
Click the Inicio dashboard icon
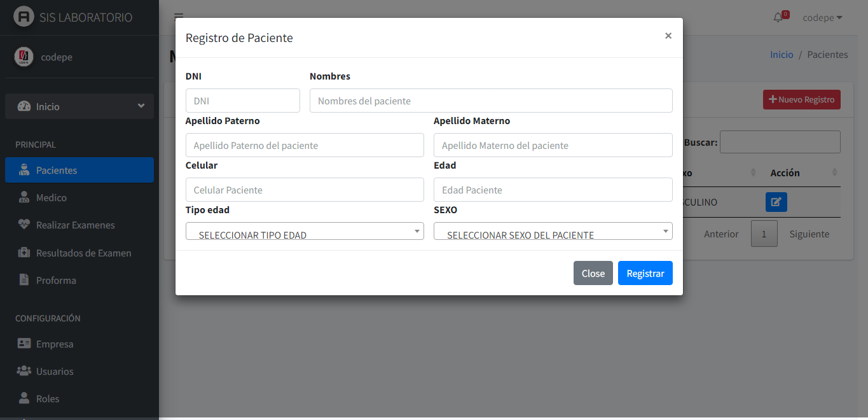click(24, 106)
